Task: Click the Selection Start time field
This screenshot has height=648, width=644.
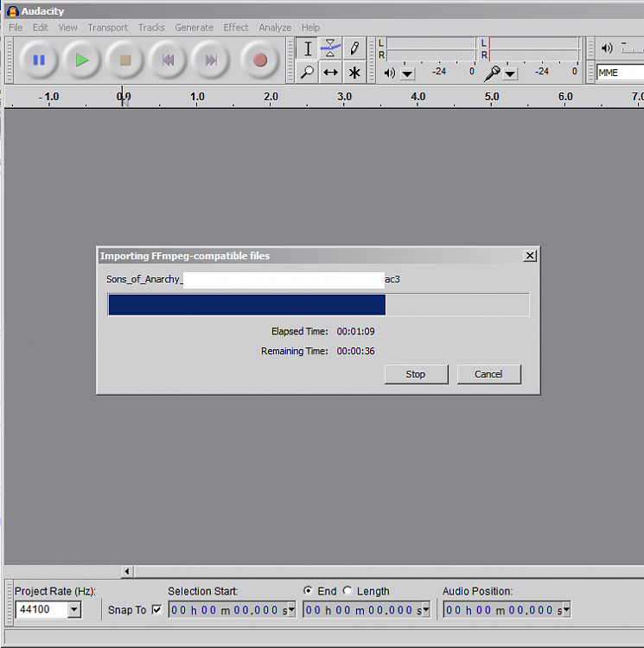Action: 227,610
